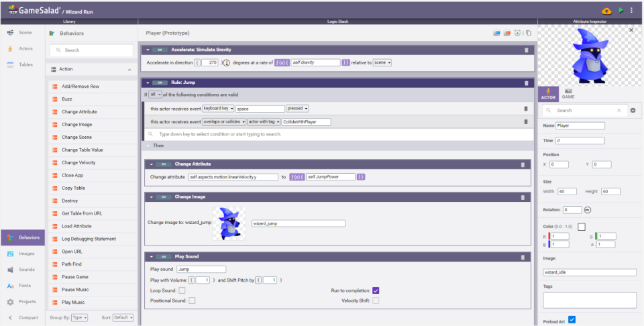Viewport: 644px width, 326px height.
Task: Delete the Accelerate: Simulate Gravity behavior
Action: click(527, 50)
